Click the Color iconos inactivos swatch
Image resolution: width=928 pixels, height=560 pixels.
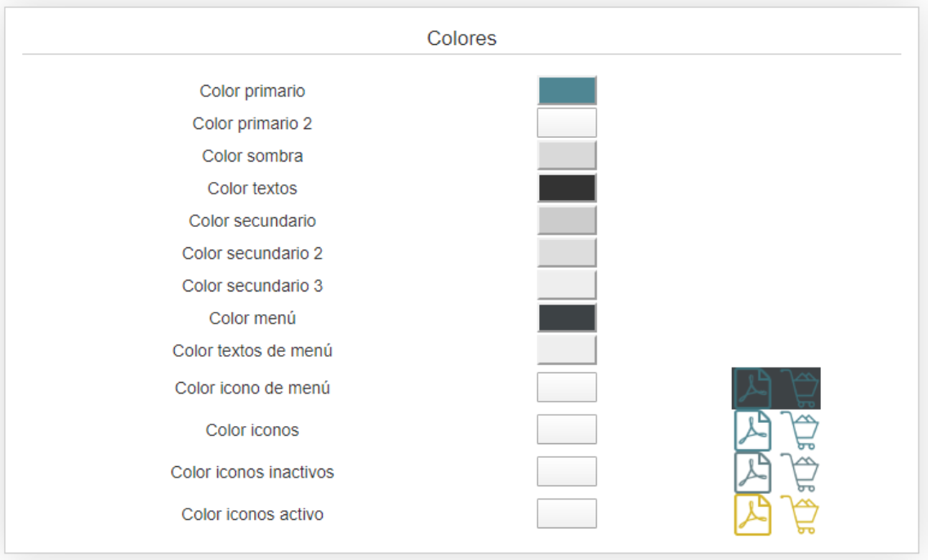(566, 471)
